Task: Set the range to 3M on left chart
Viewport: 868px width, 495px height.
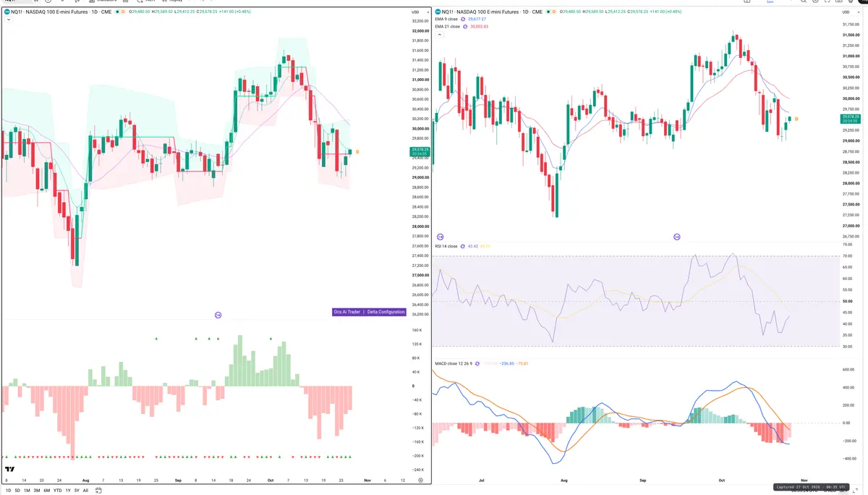Action: click(37, 491)
